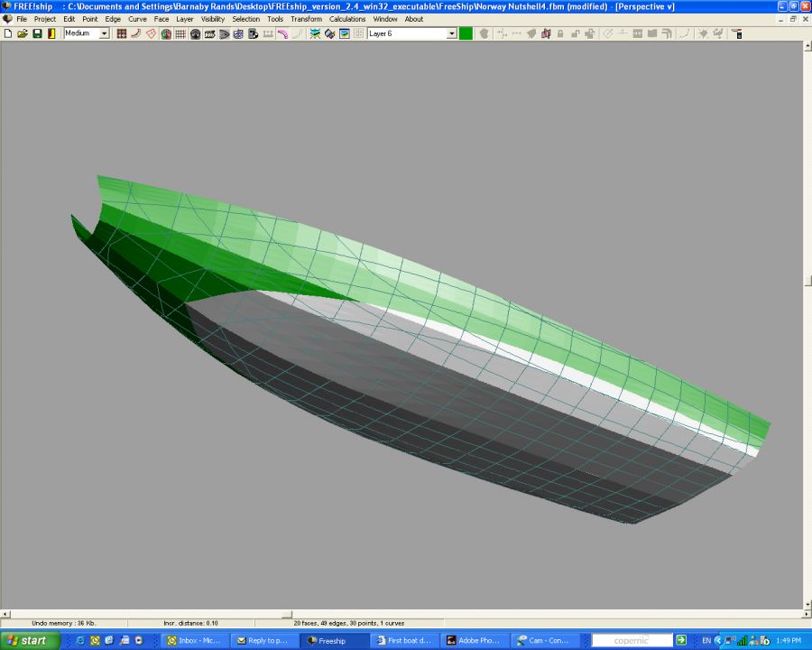Switch to Adobe Photoshop in the taskbar
The width and height of the screenshot is (812, 650).
[x=475, y=640]
